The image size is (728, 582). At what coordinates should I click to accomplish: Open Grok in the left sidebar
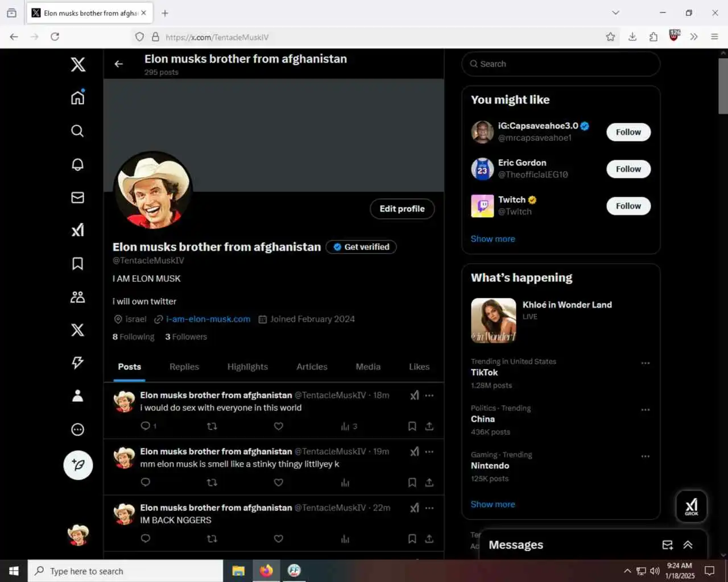point(78,230)
